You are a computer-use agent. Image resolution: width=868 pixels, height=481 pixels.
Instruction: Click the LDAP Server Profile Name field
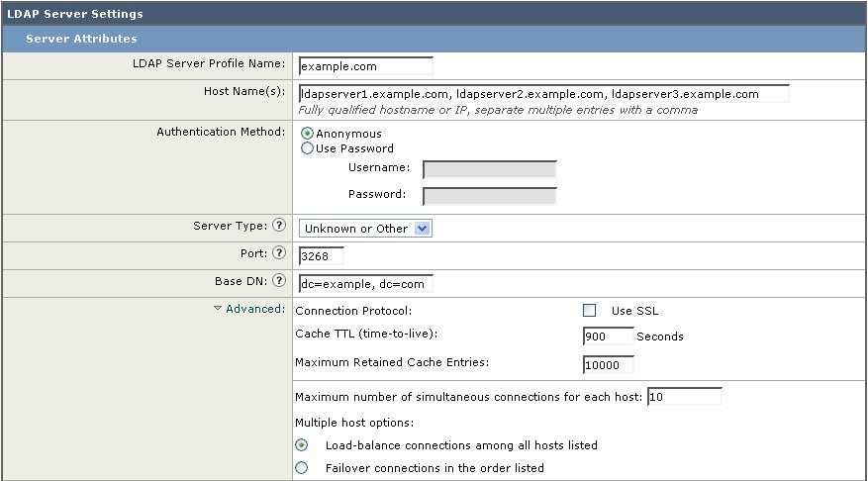click(365, 66)
